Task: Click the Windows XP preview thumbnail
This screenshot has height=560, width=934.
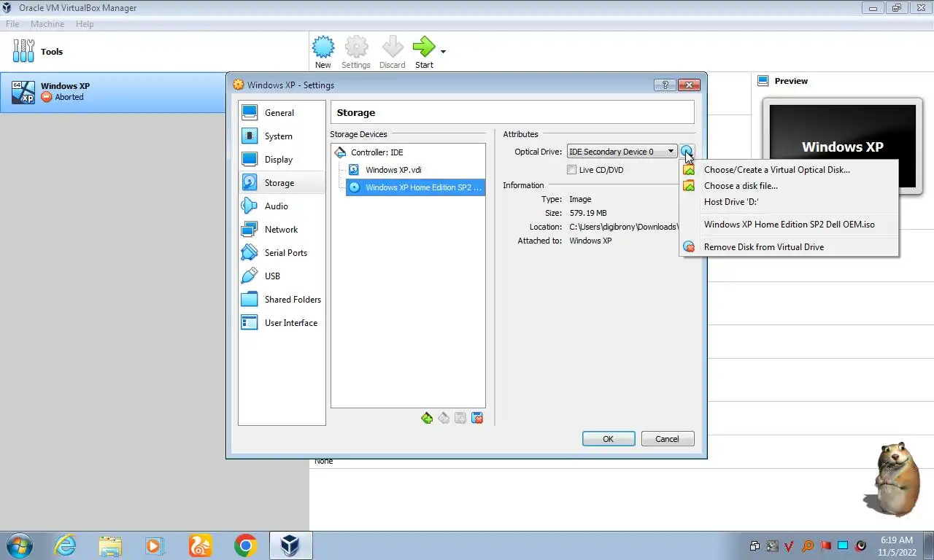Action: point(842,146)
